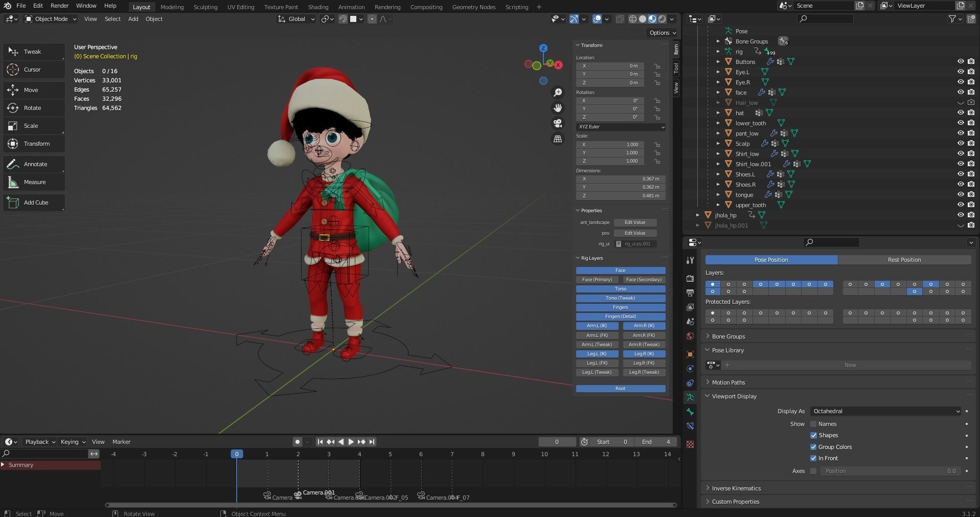Select the Add Cube tool
The width and height of the screenshot is (980, 517).
pyautogui.click(x=34, y=203)
